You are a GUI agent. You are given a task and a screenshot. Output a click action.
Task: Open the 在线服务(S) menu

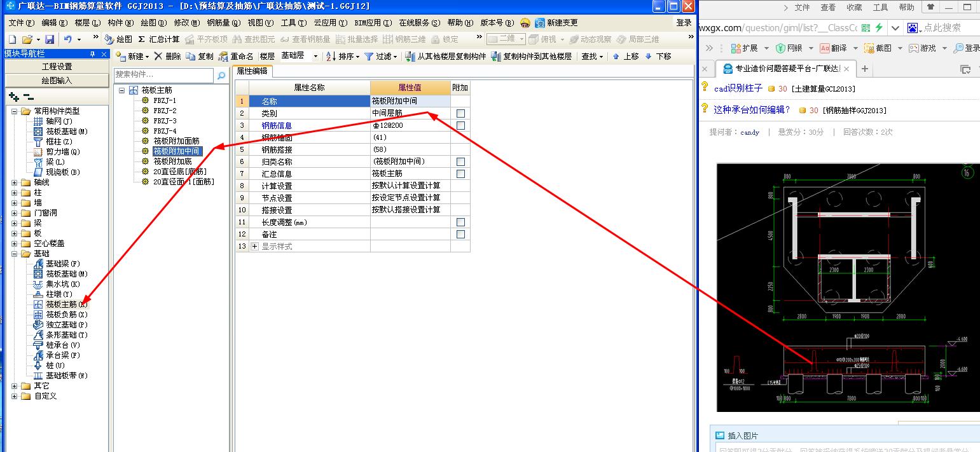click(420, 23)
